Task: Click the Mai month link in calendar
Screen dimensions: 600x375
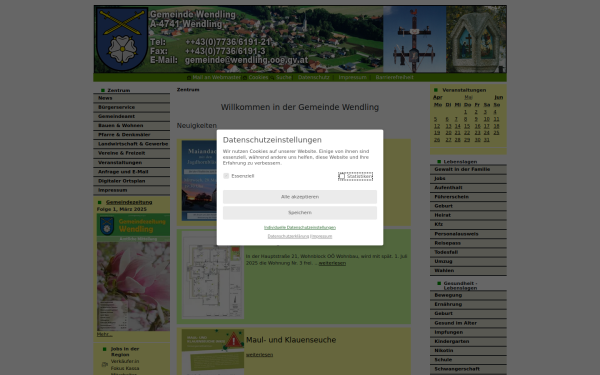Action: tap(468, 98)
